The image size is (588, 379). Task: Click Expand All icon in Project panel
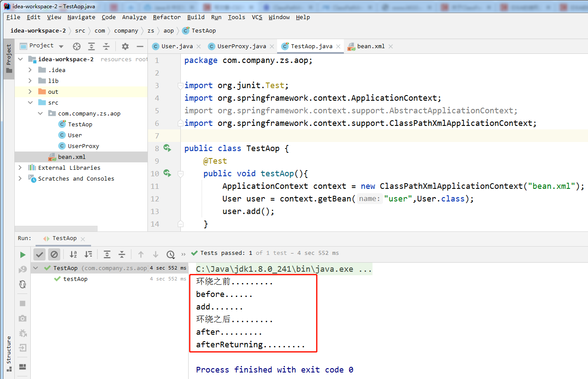tap(91, 46)
